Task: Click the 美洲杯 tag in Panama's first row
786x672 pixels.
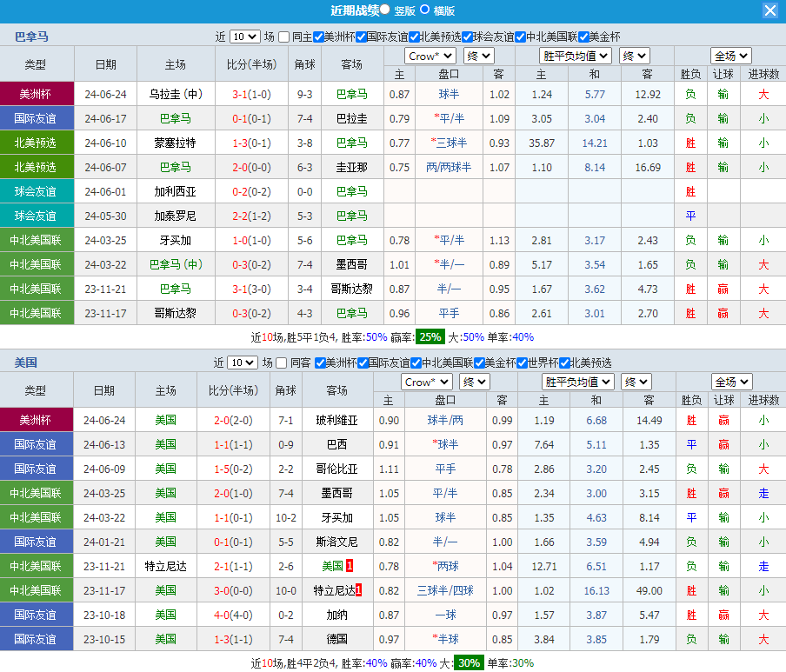Action: 37,94
